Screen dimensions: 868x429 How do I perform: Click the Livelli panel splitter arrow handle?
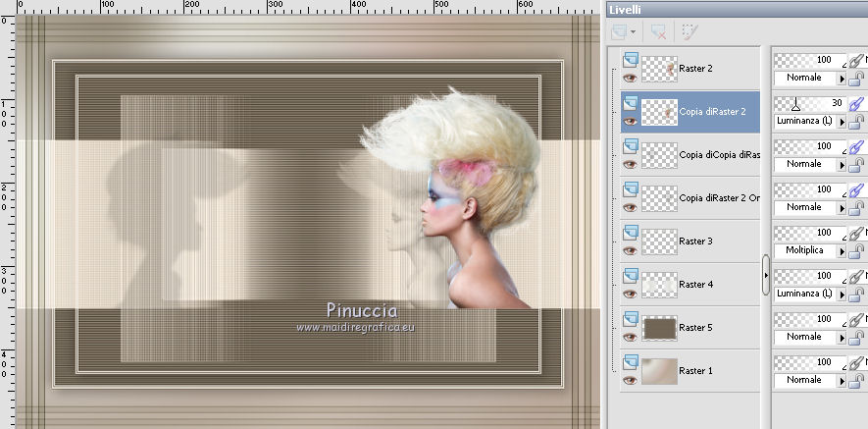pos(766,275)
